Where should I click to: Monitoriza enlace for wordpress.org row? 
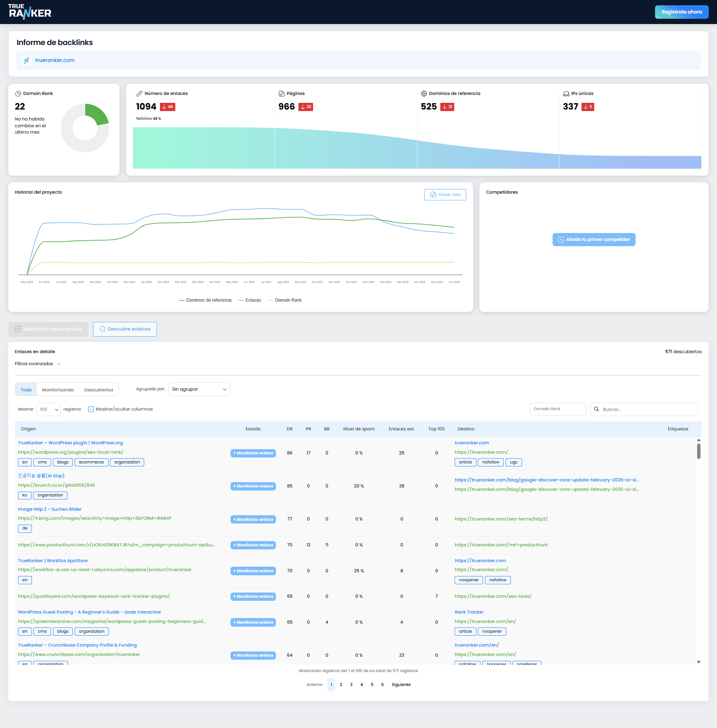pos(253,453)
